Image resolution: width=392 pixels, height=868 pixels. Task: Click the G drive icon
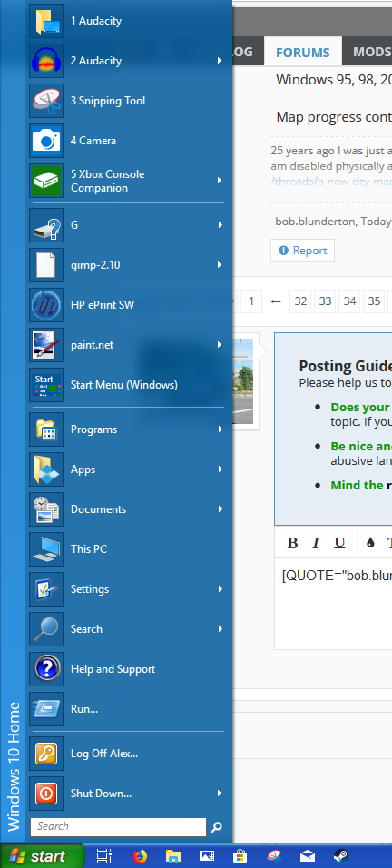(46, 225)
